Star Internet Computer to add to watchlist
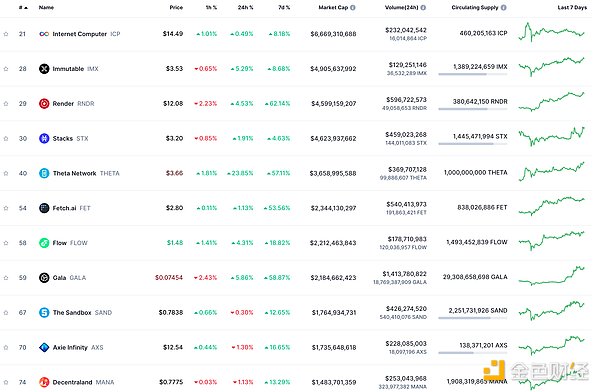 6,34
